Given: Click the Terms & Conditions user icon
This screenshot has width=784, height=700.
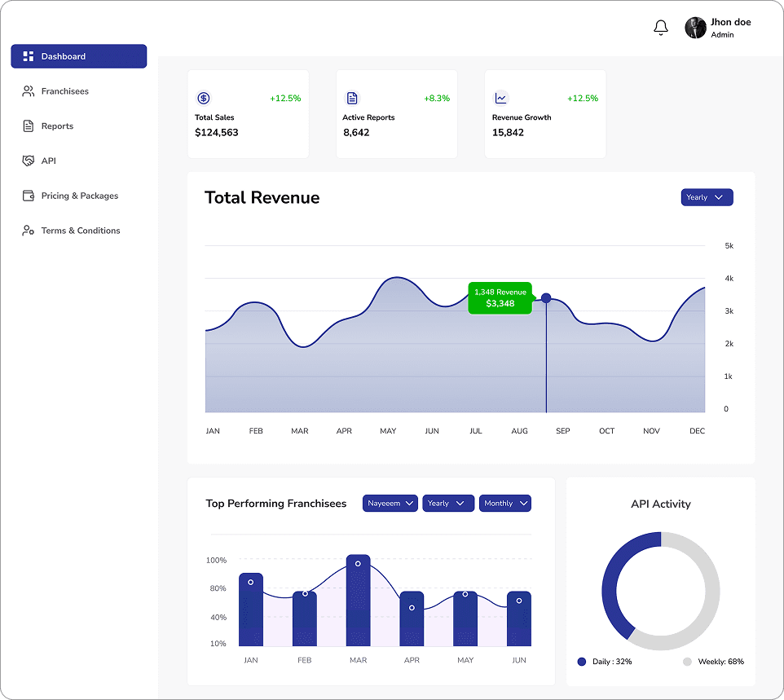Looking at the screenshot, I should click(27, 231).
